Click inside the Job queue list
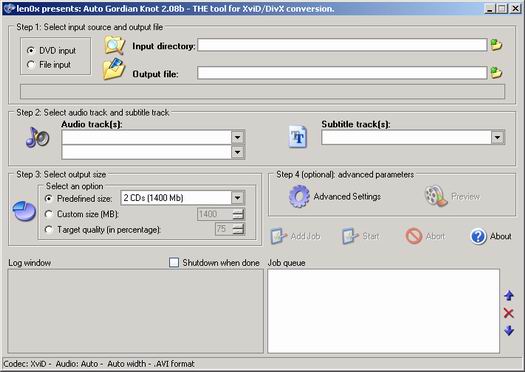The width and height of the screenshot is (525, 372). click(383, 311)
